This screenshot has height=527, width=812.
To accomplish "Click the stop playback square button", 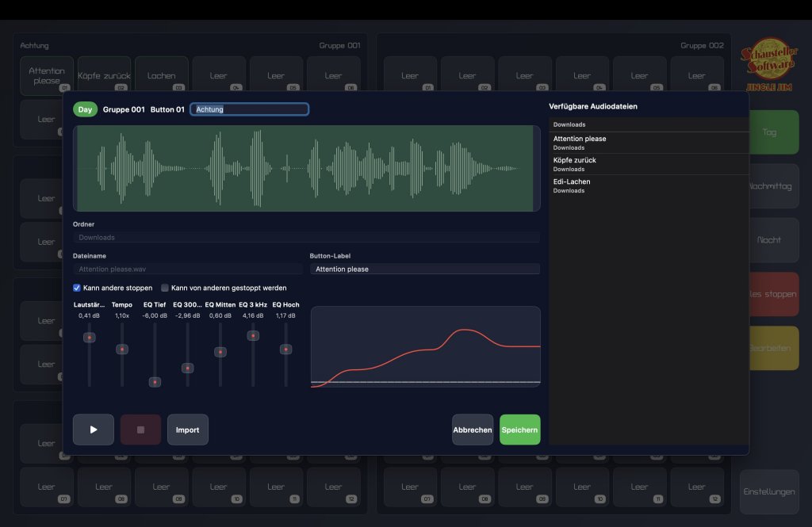I will coord(140,430).
